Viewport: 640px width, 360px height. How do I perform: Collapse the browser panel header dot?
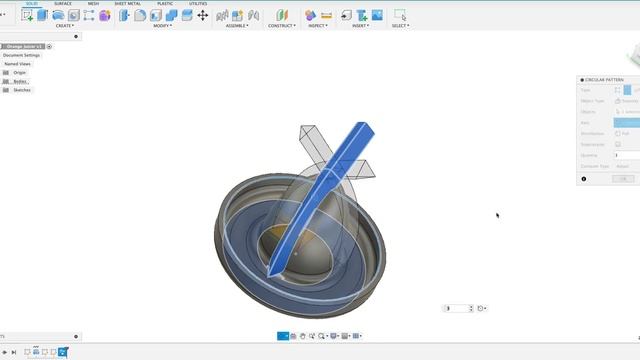(x=76, y=36)
